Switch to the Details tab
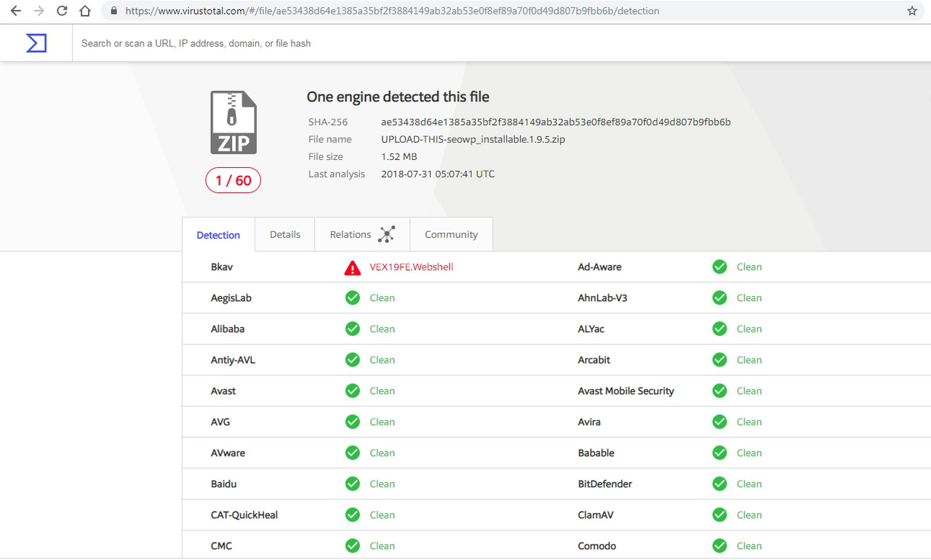The image size is (931, 560). point(285,234)
